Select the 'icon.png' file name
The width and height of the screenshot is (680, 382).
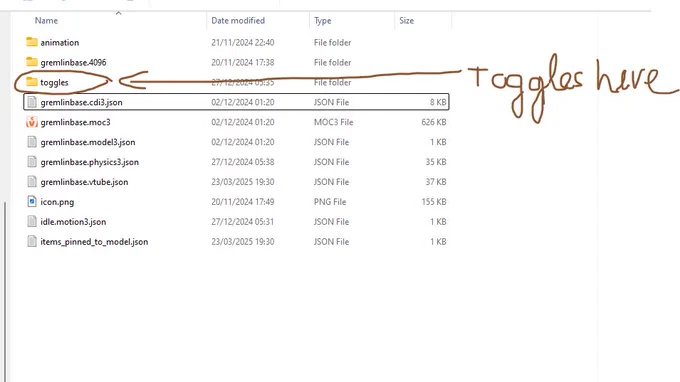[57, 202]
